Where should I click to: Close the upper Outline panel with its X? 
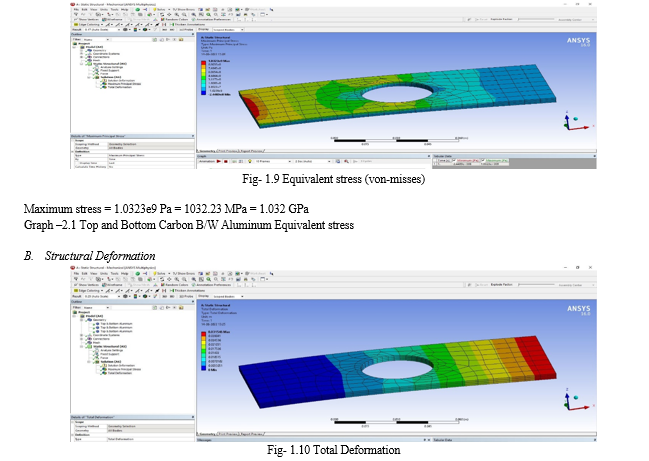193,34
